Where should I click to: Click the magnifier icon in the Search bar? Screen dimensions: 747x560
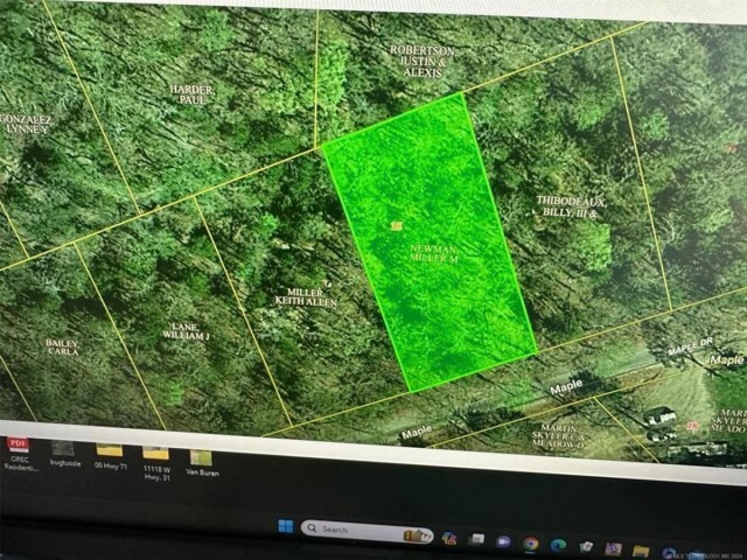pyautogui.click(x=311, y=528)
